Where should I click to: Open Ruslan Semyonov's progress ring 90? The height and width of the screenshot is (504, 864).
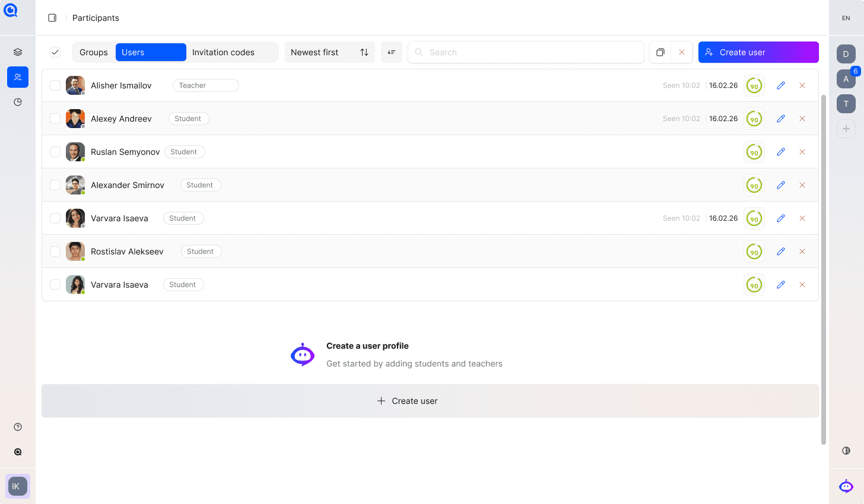(x=754, y=152)
